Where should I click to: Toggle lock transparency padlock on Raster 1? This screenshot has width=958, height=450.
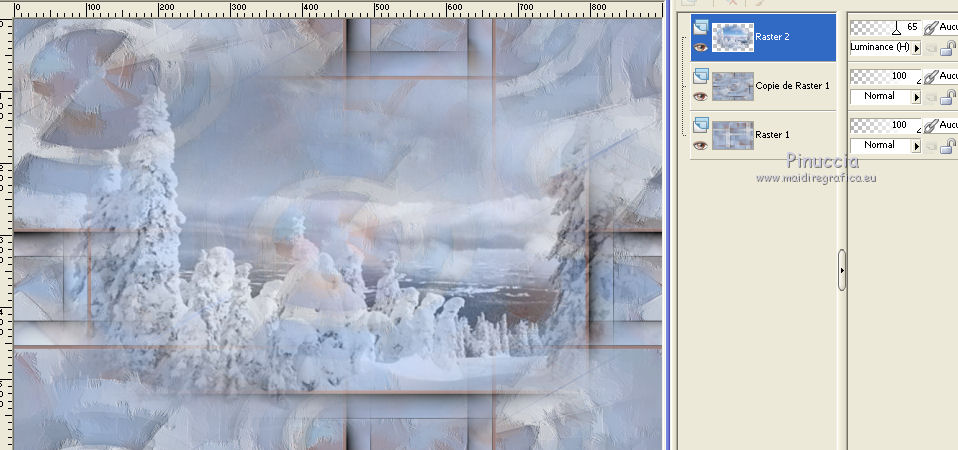948,146
